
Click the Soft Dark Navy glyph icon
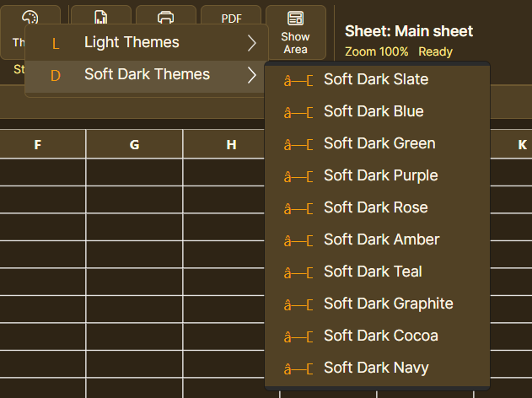tap(298, 368)
